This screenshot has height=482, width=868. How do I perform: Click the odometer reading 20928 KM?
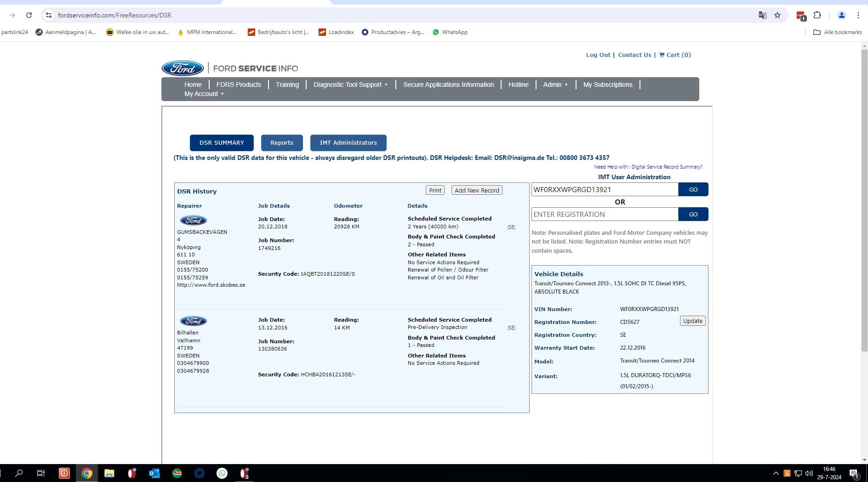[x=347, y=227]
